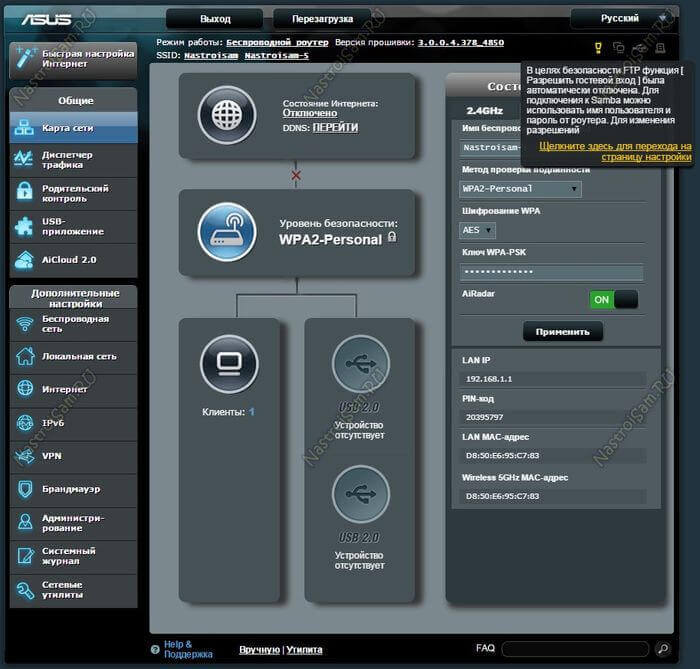700x669 pixels.
Task: Click the Клиенты computer icon
Action: pyautogui.click(x=229, y=364)
